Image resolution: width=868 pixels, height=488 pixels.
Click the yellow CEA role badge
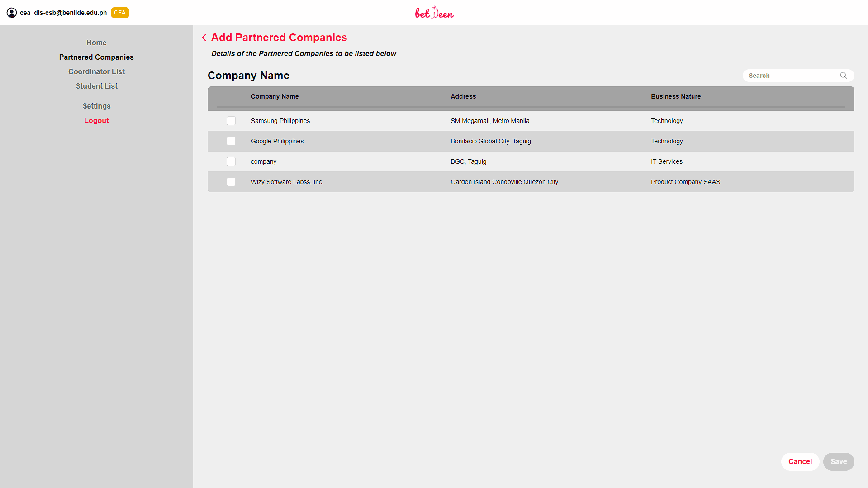pyautogui.click(x=120, y=13)
